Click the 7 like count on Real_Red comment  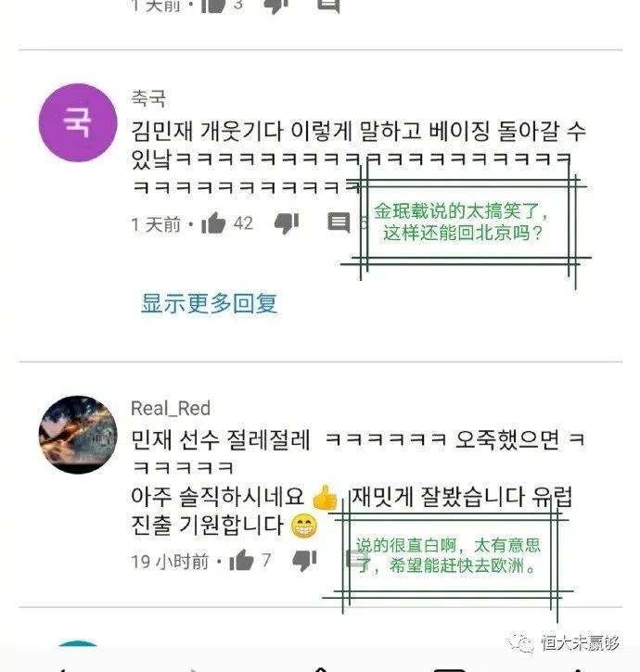tap(266, 560)
